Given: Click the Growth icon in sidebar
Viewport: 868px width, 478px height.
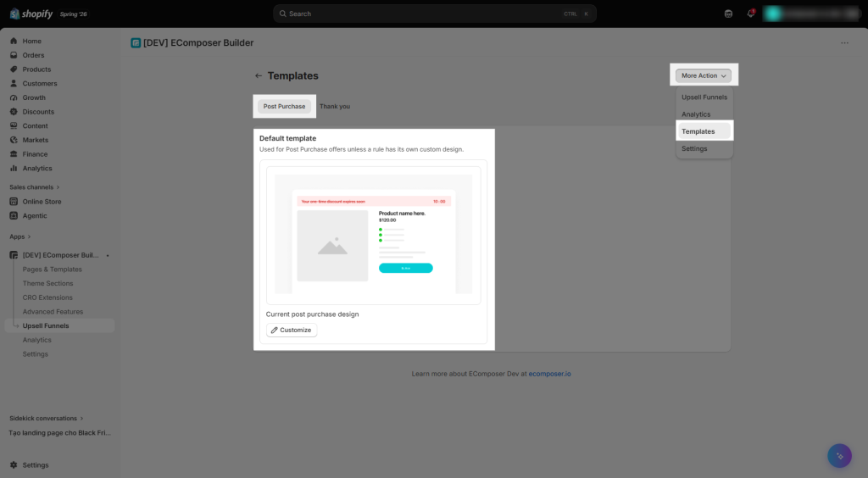Looking at the screenshot, I should pos(14,97).
